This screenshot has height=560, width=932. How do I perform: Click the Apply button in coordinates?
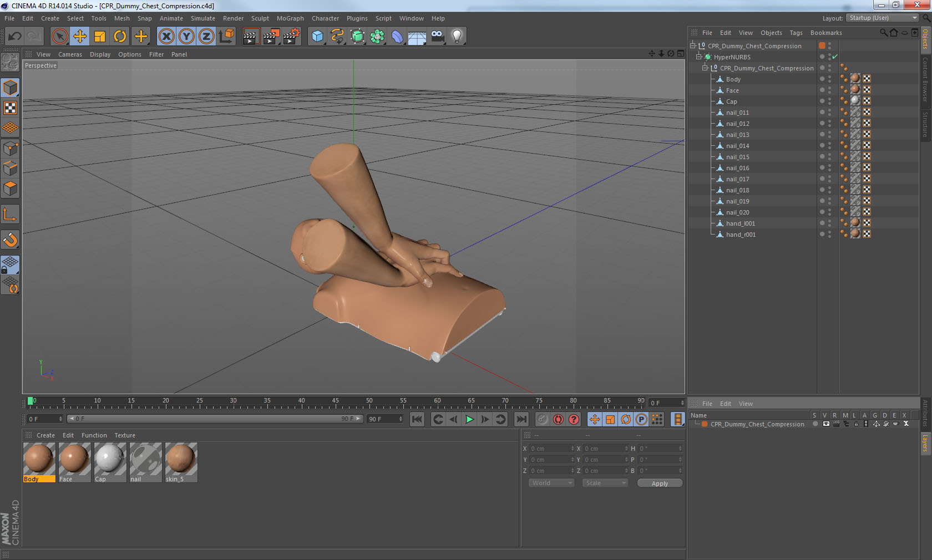[660, 483]
